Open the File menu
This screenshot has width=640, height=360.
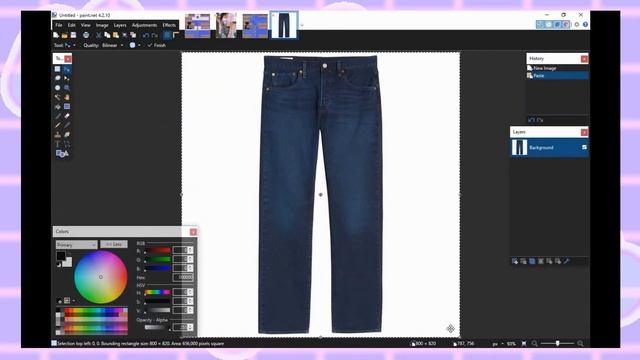[59, 25]
